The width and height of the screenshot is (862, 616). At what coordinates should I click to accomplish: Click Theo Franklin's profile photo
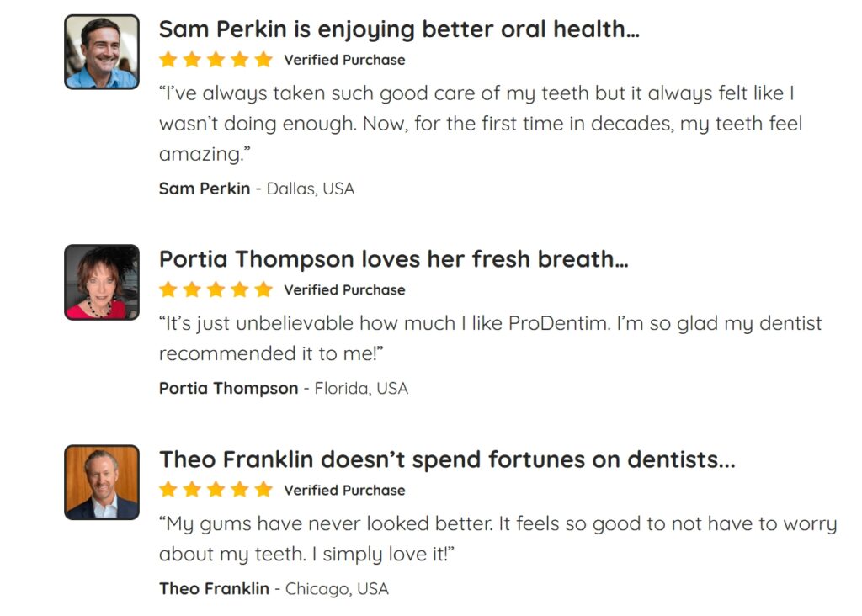coord(102,482)
